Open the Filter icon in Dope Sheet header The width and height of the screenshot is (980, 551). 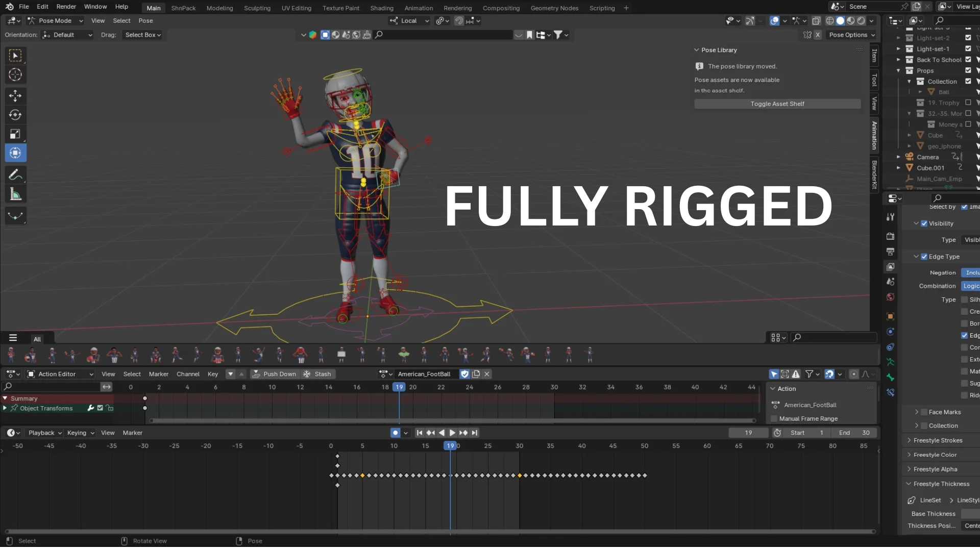coord(810,374)
